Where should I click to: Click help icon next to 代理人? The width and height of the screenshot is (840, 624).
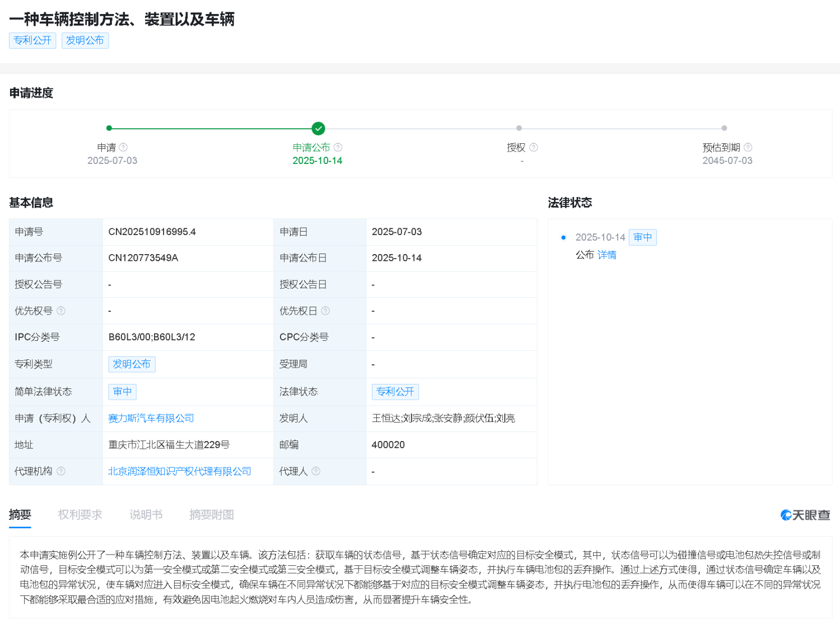tap(316, 471)
